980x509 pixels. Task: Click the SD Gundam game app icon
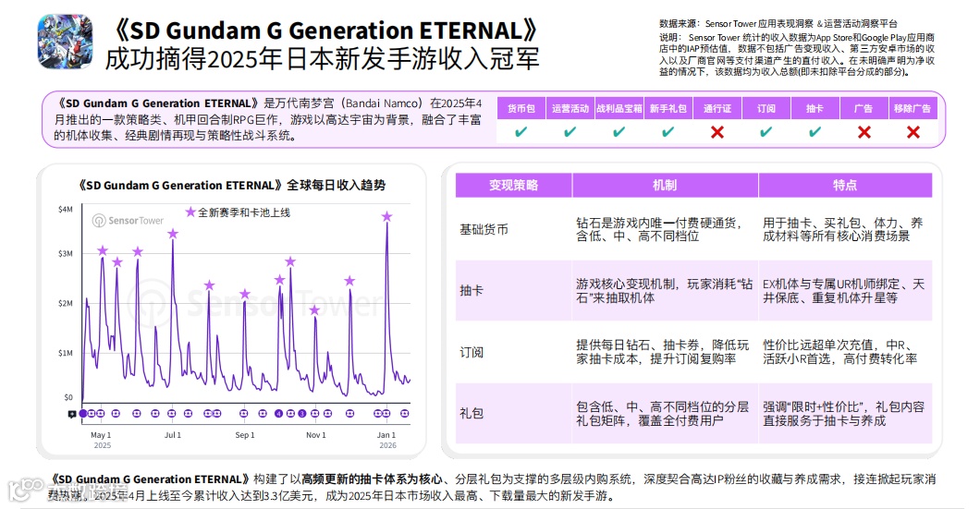pyautogui.click(x=65, y=42)
